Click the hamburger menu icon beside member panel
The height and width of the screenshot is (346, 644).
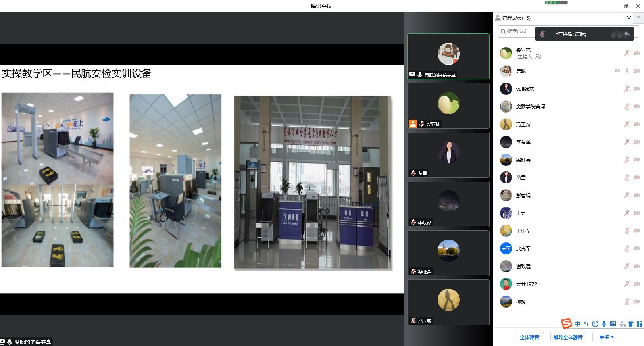point(638,18)
